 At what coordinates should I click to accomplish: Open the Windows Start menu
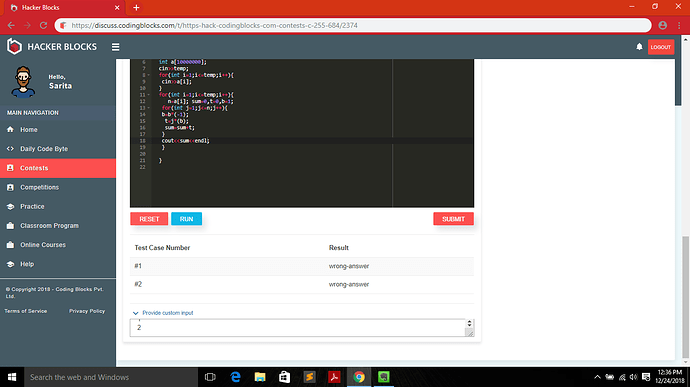coord(12,377)
